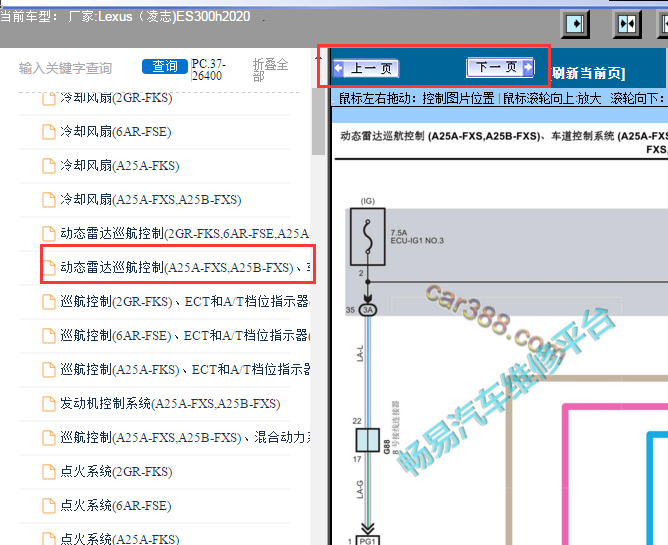The image size is (668, 545).
Task: Click document icon beside 冷却风扇(6AR-FSE)
Action: click(49, 132)
